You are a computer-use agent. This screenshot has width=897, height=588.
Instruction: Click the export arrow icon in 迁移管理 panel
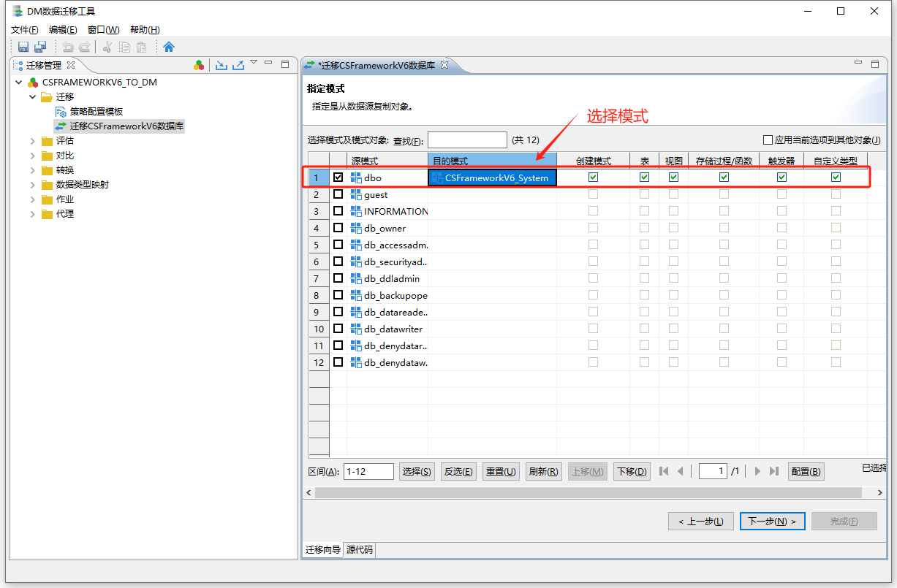click(x=238, y=65)
